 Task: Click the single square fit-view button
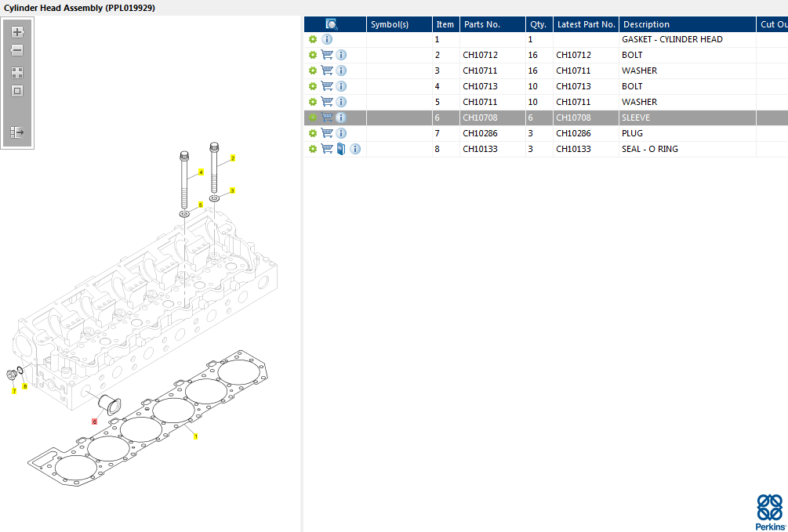(x=17, y=91)
